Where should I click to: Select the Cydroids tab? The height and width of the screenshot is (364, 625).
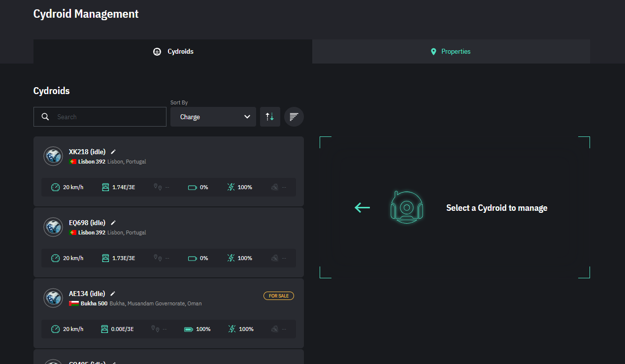tap(173, 51)
